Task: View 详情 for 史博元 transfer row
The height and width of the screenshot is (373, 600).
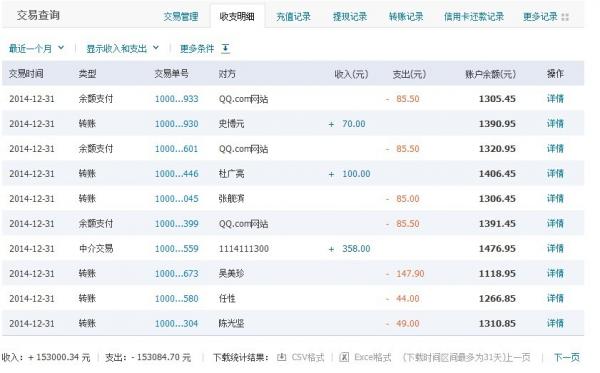Action: (555, 124)
